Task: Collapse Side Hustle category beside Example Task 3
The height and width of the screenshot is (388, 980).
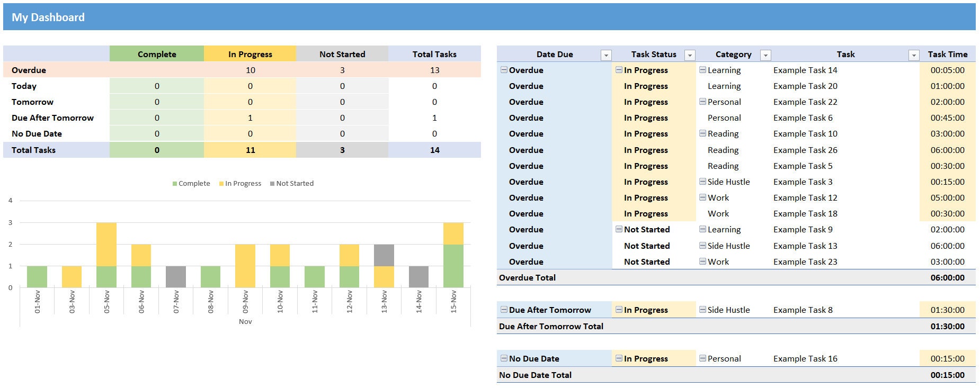Action: coord(702,181)
